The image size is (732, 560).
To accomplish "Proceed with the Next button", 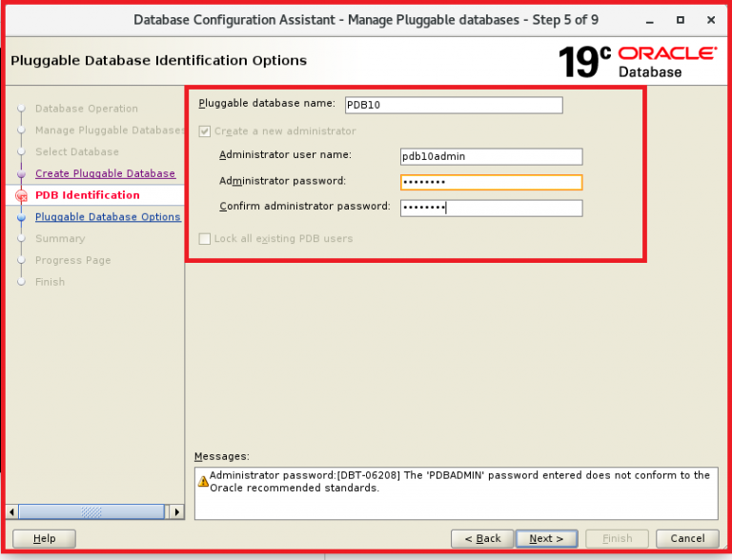I will [547, 538].
